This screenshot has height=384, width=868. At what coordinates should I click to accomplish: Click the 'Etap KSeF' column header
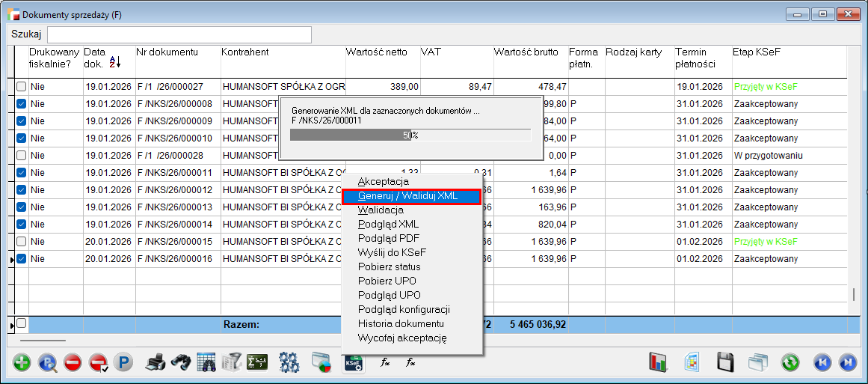click(x=757, y=52)
